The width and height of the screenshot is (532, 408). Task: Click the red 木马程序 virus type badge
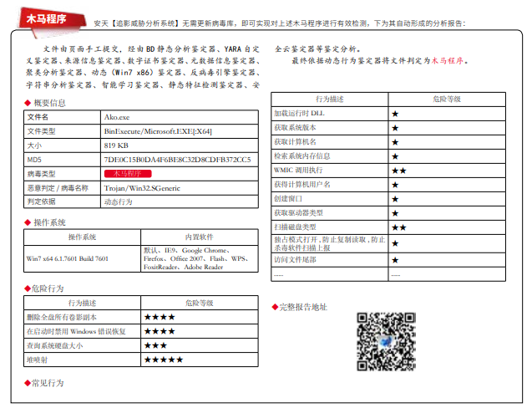click(x=128, y=174)
